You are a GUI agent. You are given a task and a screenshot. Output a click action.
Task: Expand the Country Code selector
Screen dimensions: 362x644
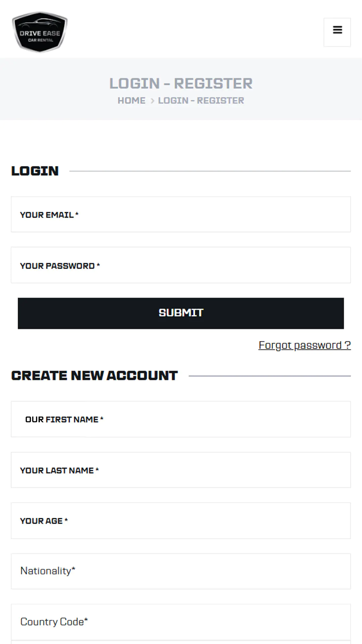181,622
